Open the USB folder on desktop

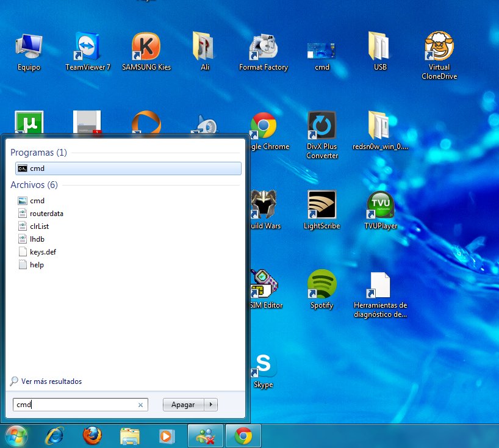coord(380,52)
